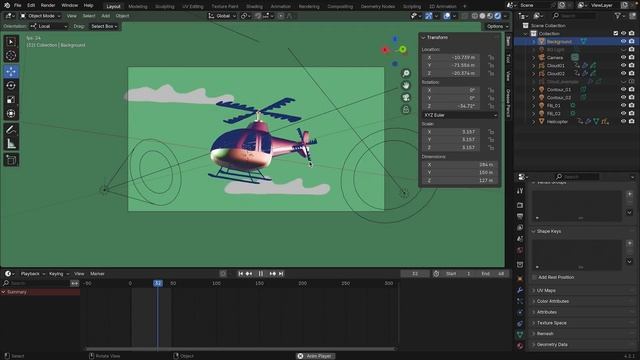Toggle lock on Rotation Z lock icon
This screenshot has height=360, width=640.
coord(491,106)
